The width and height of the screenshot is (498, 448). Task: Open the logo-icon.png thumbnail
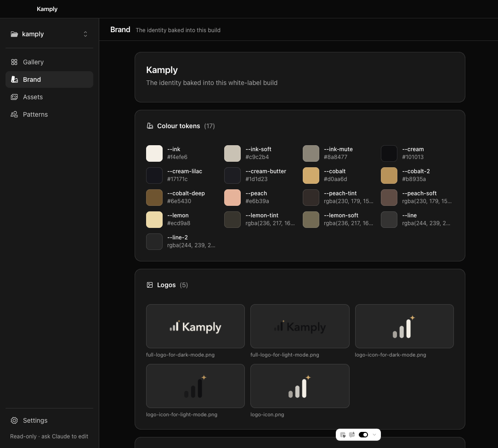[300, 386]
